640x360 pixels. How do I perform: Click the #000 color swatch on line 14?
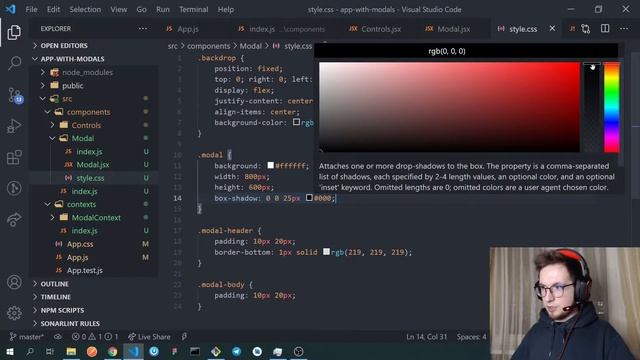tap(309, 198)
